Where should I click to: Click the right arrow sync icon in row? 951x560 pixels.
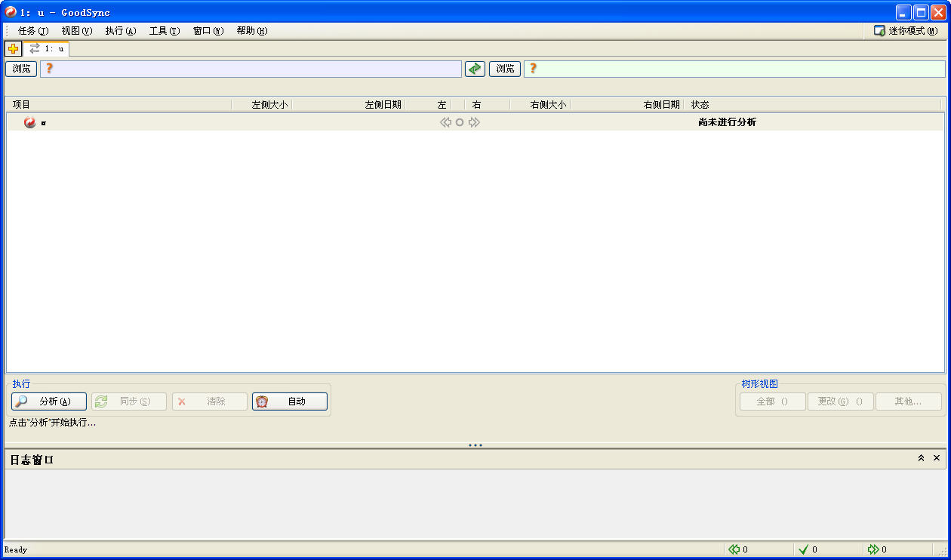pyautogui.click(x=474, y=122)
